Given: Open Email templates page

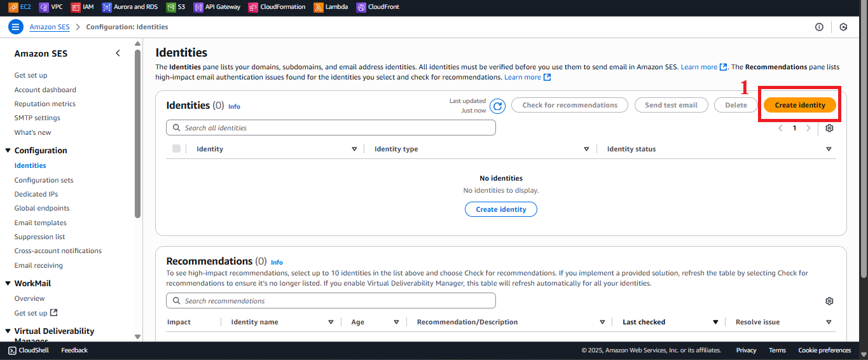Looking at the screenshot, I should coord(40,223).
